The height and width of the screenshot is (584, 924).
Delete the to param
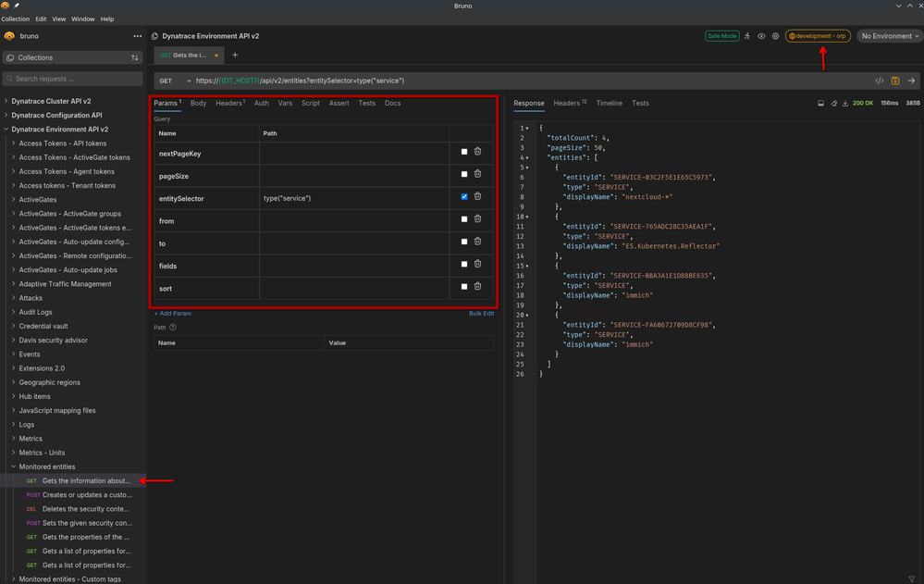coord(478,242)
